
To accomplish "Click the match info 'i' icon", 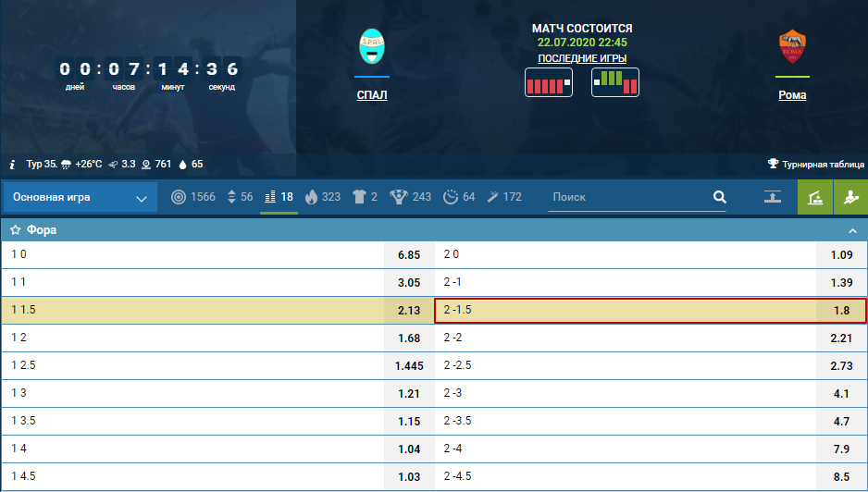I will pos(13,164).
